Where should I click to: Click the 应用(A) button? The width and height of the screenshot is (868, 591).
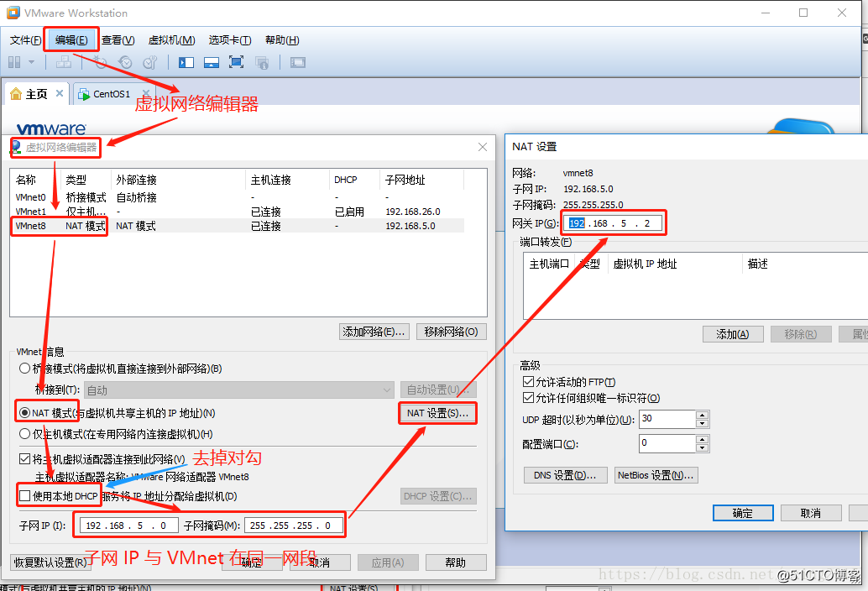(x=388, y=562)
